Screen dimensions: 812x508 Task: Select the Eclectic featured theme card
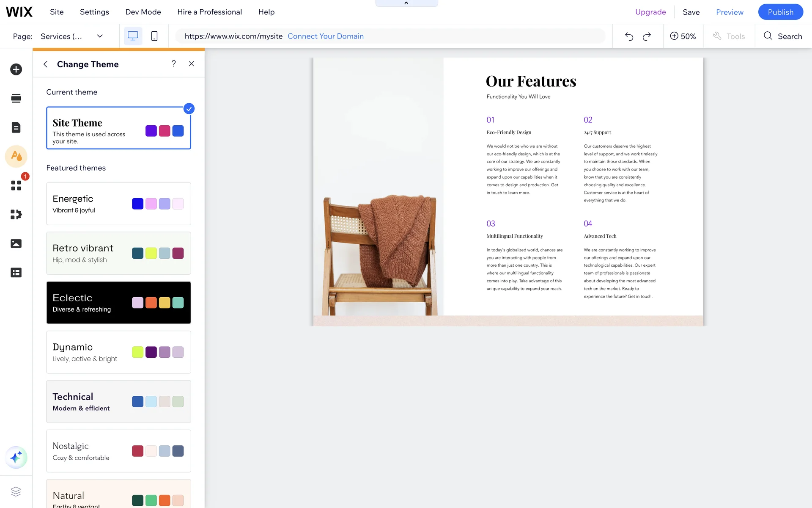pos(118,303)
